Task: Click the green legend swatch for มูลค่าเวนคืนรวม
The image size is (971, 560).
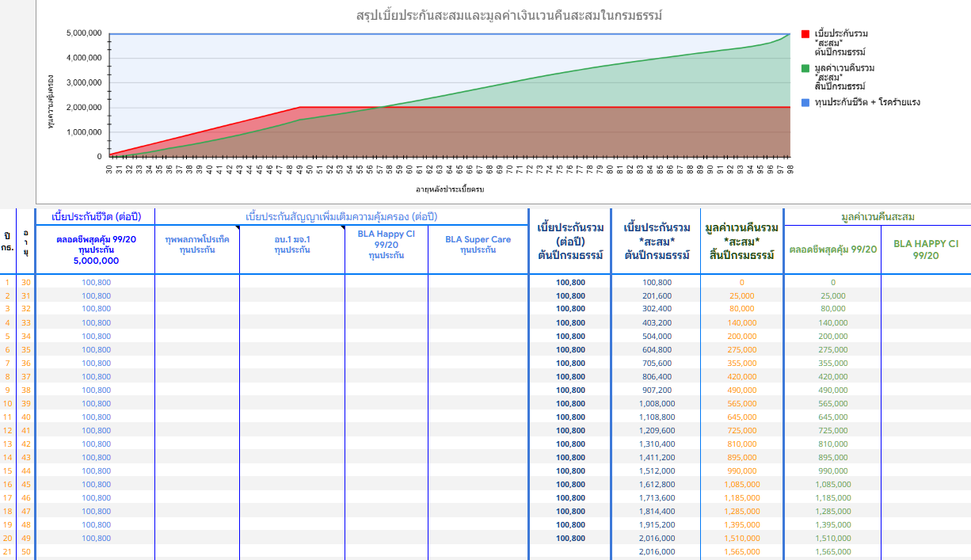Action: [x=805, y=68]
